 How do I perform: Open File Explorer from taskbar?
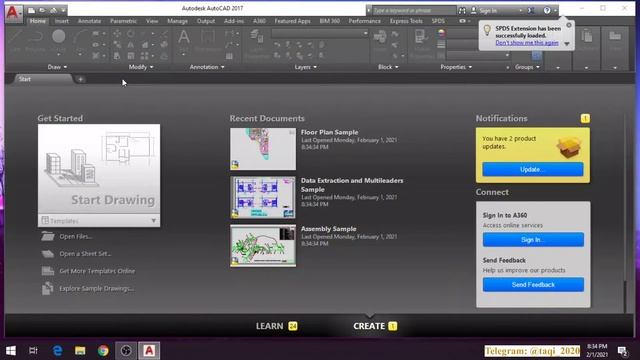80,351
